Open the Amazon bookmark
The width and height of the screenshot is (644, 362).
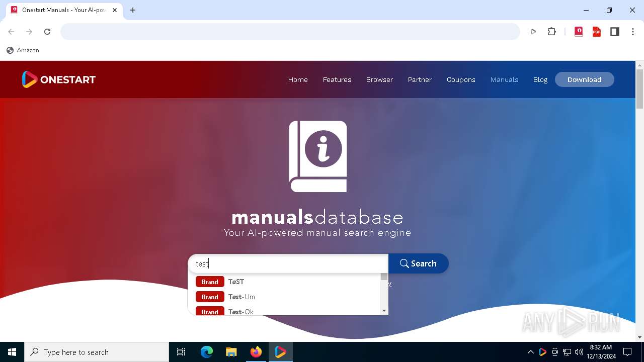tap(23, 50)
